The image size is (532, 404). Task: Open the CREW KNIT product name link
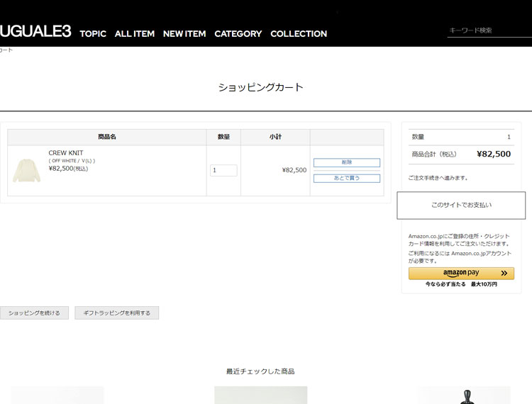66,153
